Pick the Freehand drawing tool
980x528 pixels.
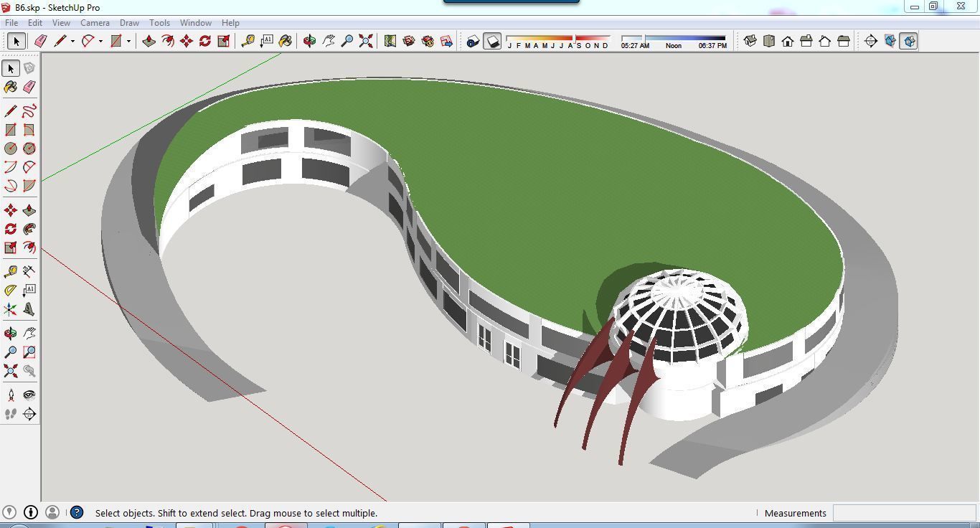click(29, 110)
